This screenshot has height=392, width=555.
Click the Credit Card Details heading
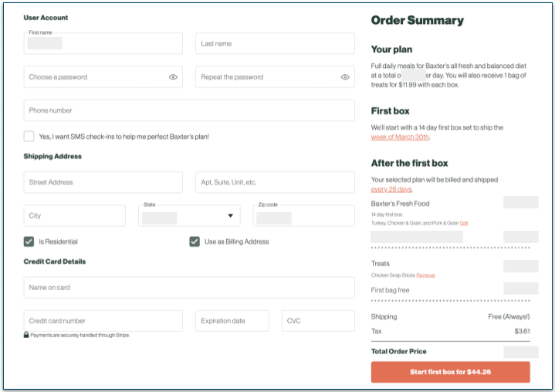coord(55,262)
